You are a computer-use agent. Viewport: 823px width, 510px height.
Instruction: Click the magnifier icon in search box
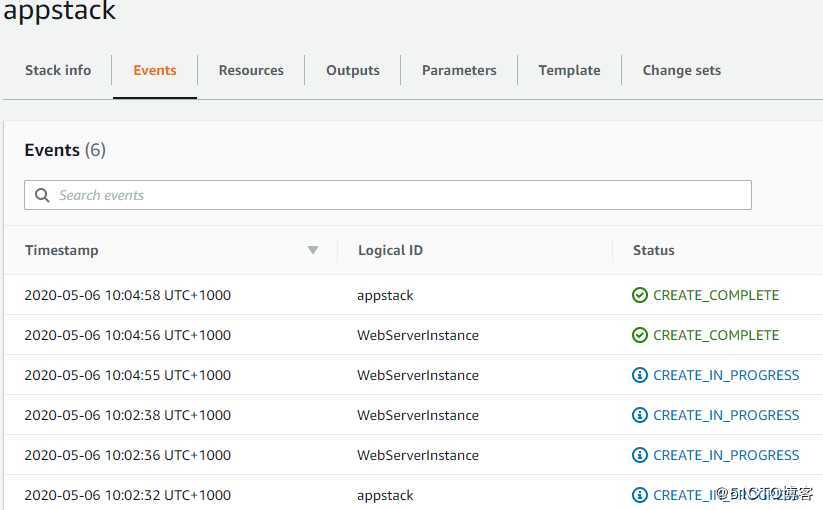42,196
